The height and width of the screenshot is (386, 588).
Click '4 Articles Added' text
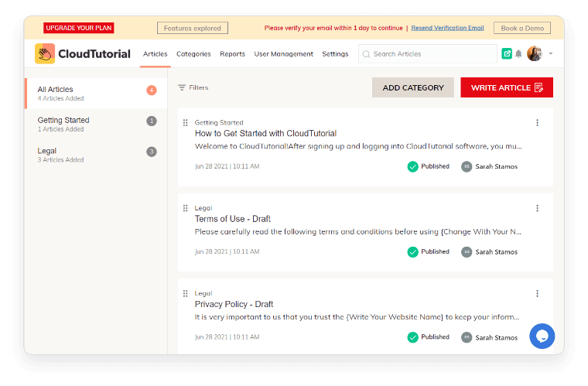pyautogui.click(x=60, y=98)
